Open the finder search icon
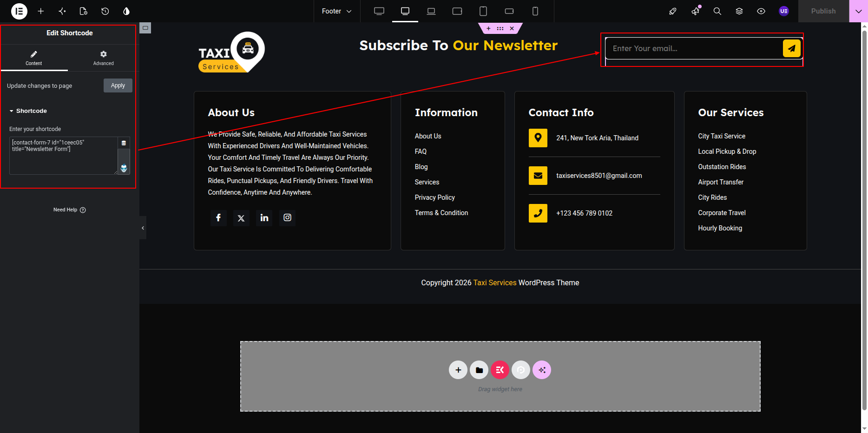The height and width of the screenshot is (433, 868). 717,11
